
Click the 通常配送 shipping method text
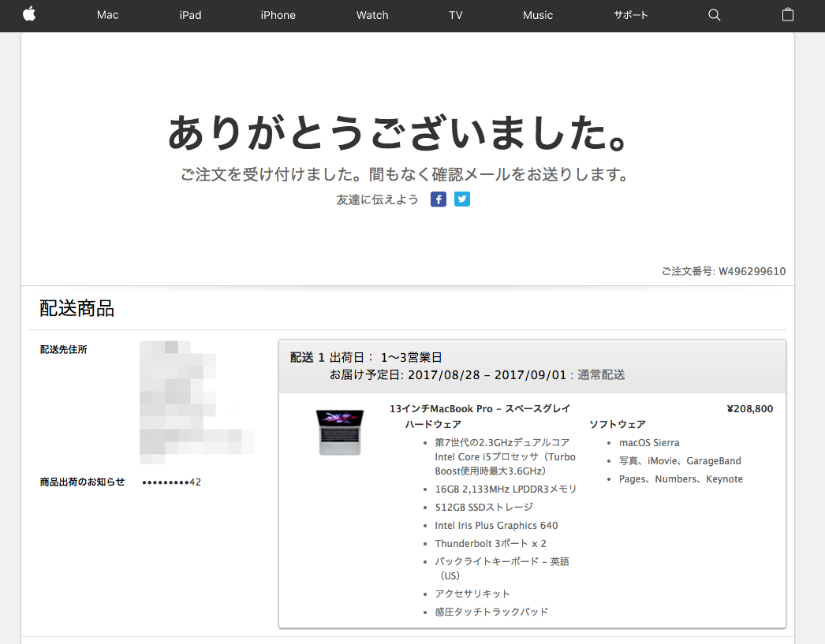tap(601, 375)
